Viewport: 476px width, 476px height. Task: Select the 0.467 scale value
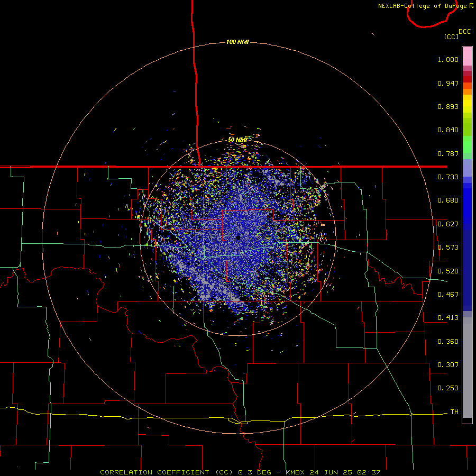(x=448, y=295)
